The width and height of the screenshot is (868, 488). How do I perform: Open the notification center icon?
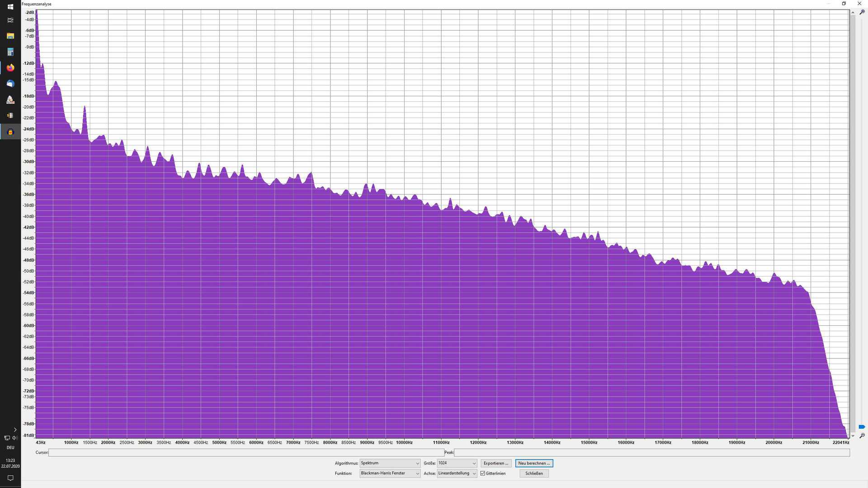pyautogui.click(x=10, y=478)
